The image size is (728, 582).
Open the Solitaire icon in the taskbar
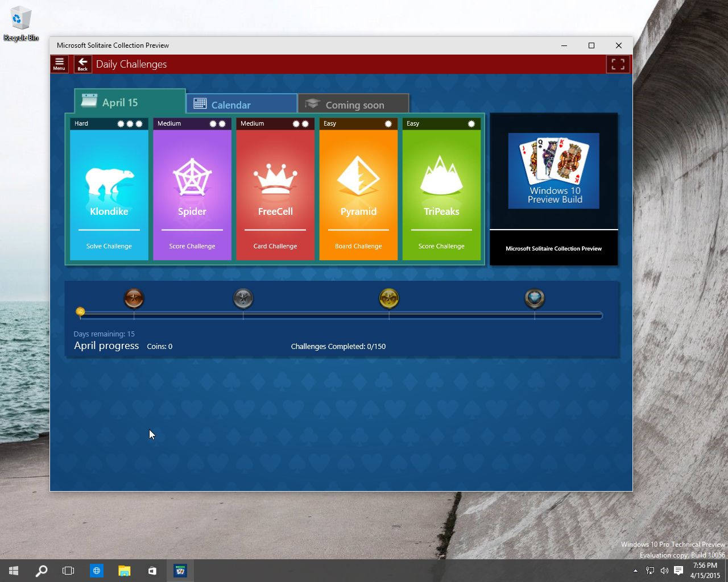point(180,570)
